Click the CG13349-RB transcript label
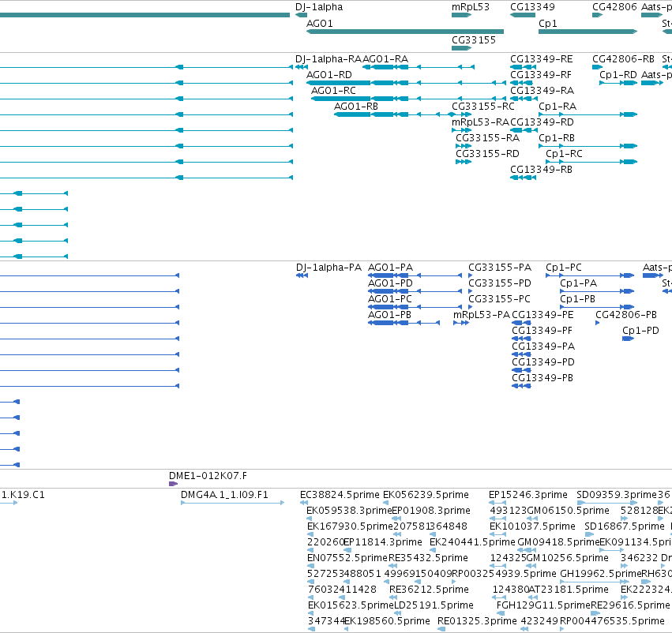 tap(541, 170)
